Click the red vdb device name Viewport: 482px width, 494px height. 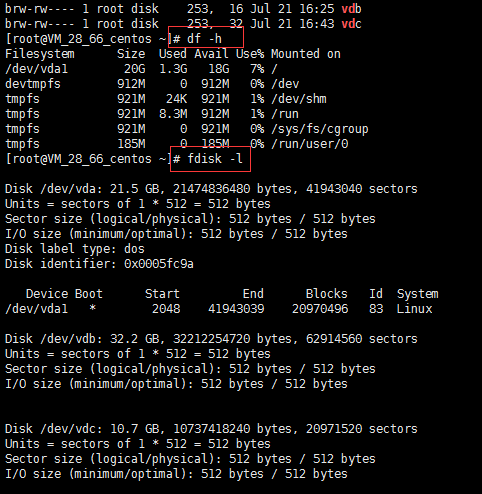[x=351, y=8]
